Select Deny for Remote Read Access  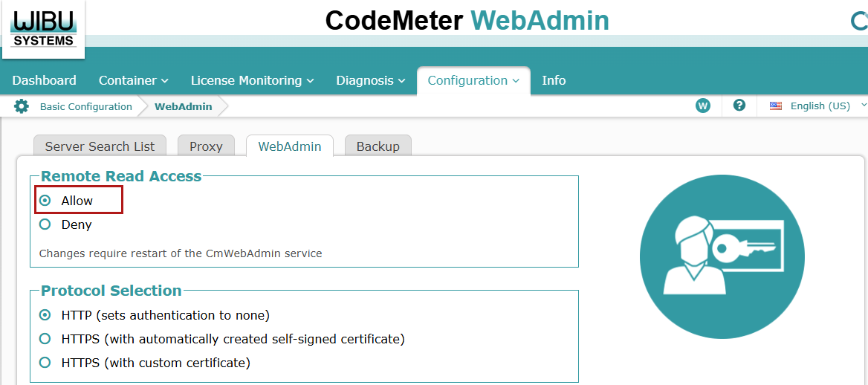click(x=45, y=224)
